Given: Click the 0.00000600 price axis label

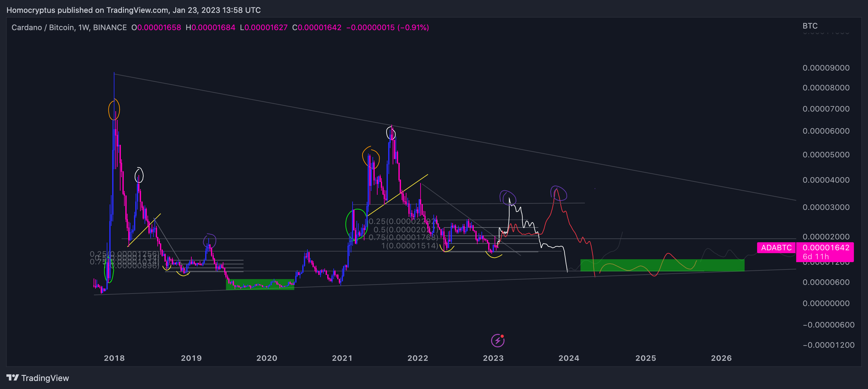Looking at the screenshot, I should [x=826, y=282].
